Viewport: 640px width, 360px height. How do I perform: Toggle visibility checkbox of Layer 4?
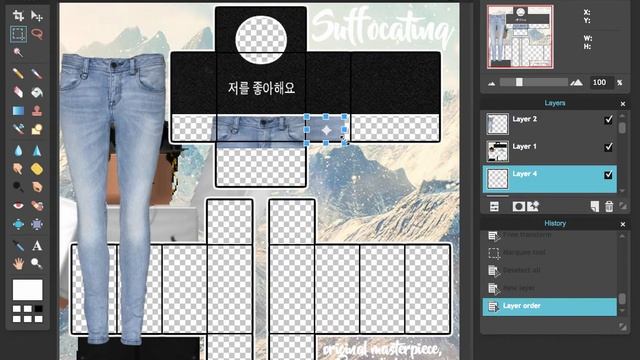pyautogui.click(x=608, y=175)
